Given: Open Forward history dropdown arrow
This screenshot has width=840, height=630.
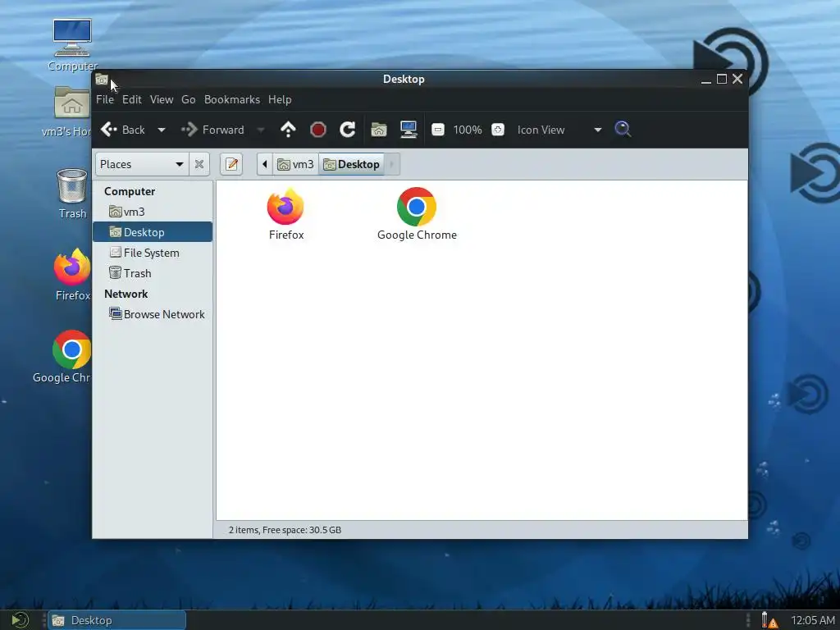Looking at the screenshot, I should pyautogui.click(x=260, y=130).
